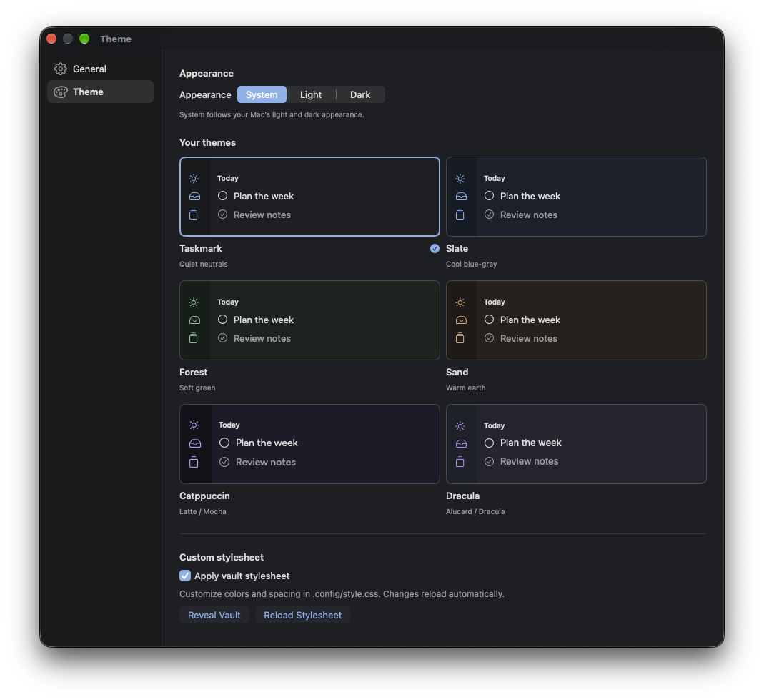Screen dimensions: 764x700
Task: Click the Taskmark theme name label
Action: click(201, 249)
